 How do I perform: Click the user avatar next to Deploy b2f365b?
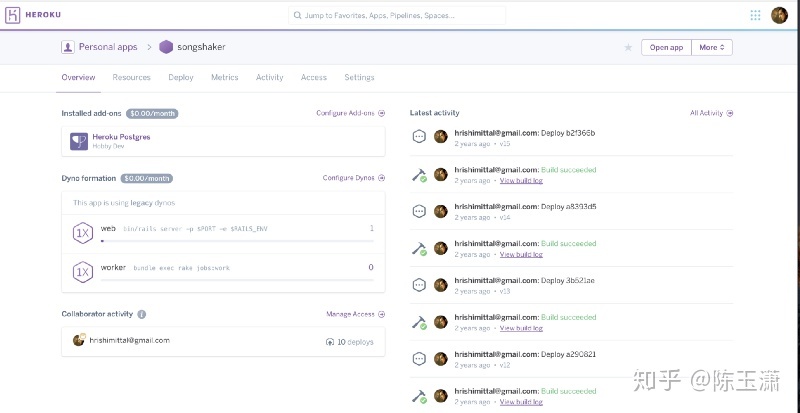[441, 136]
